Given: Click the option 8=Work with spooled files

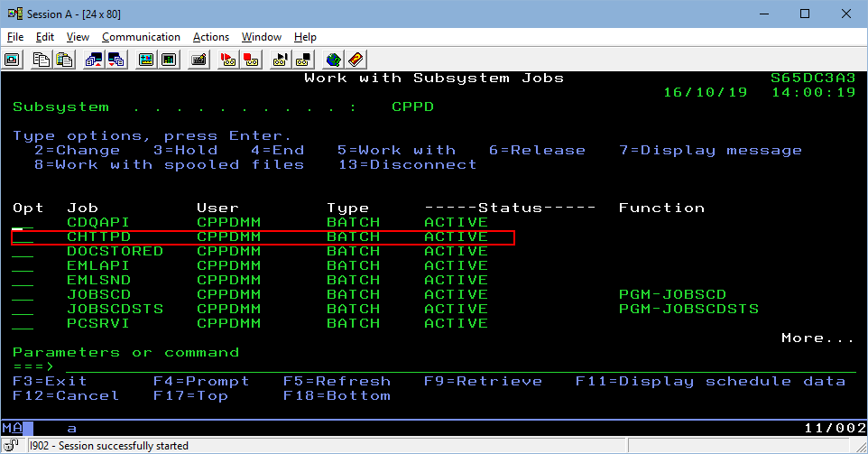Looking at the screenshot, I should pos(169,164).
